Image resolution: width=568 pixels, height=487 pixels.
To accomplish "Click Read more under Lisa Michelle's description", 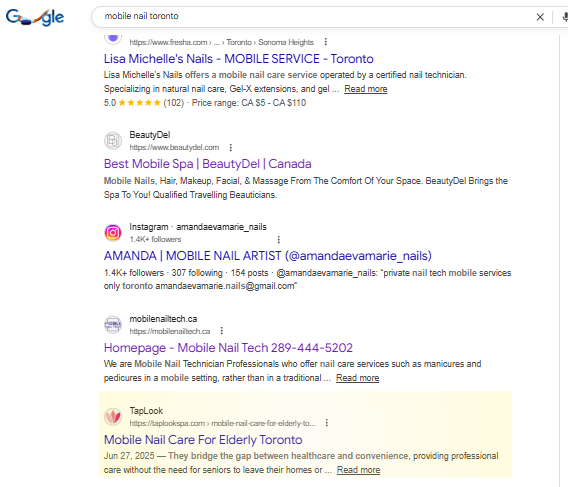I will pos(366,89).
